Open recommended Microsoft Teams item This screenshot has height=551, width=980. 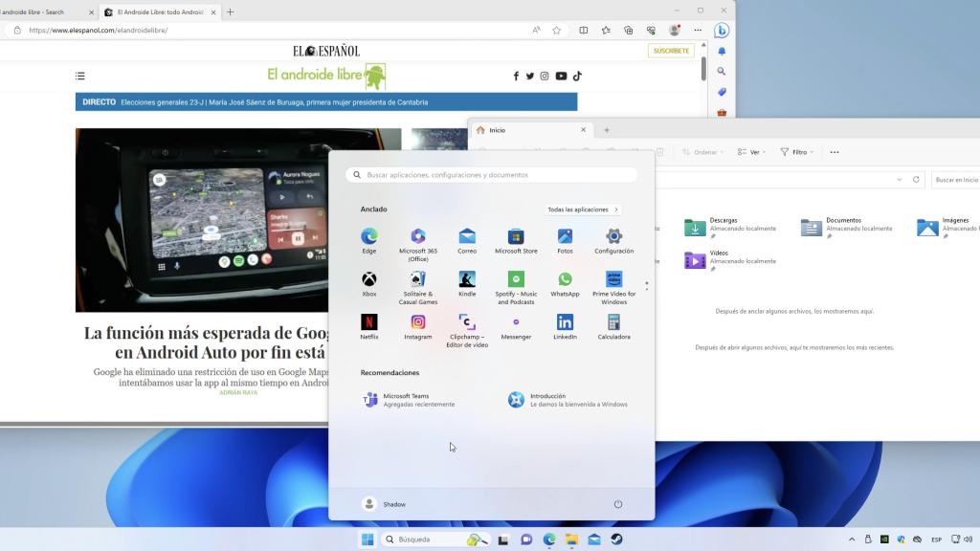pos(410,400)
